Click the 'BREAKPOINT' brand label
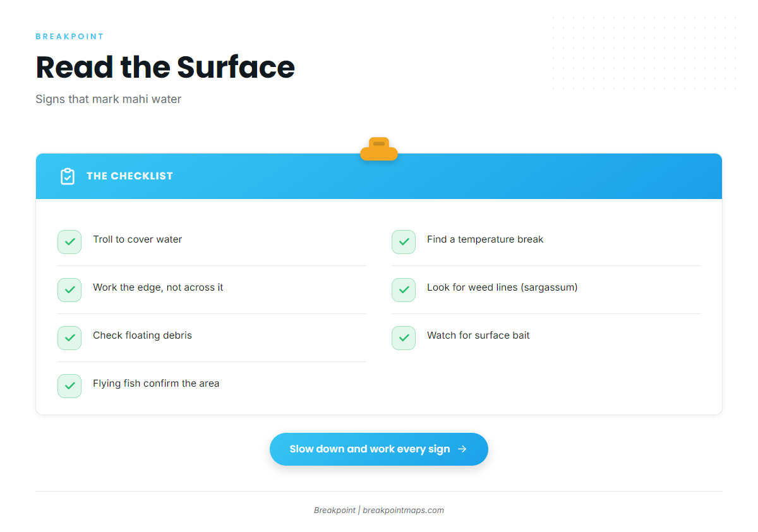Image resolution: width=758 pixels, height=532 pixels. click(69, 37)
